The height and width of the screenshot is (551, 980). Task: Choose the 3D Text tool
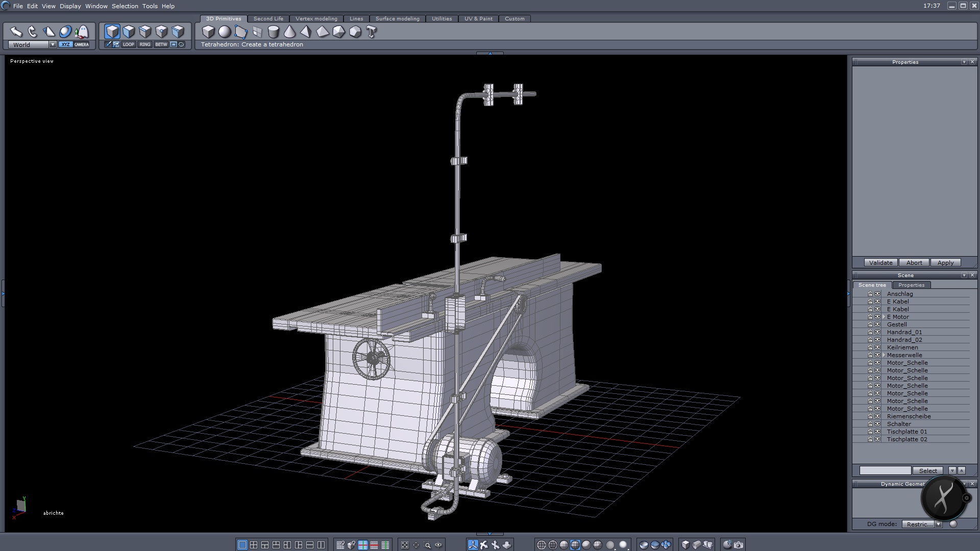tap(372, 32)
